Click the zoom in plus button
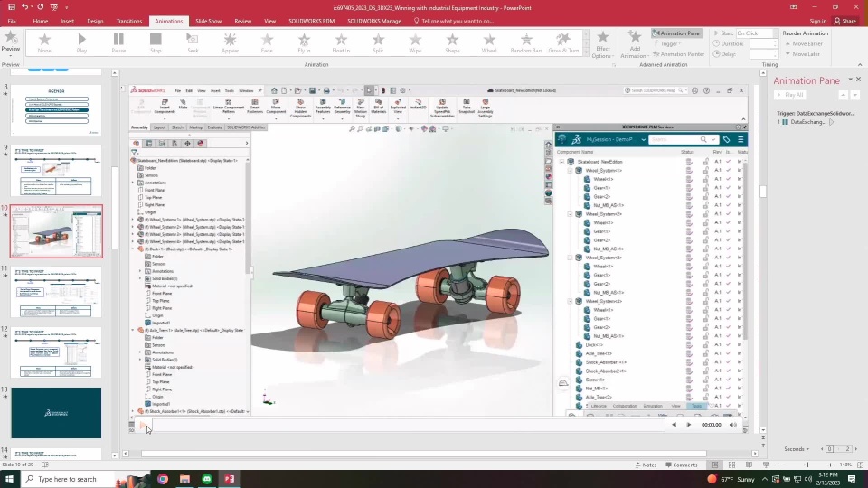This screenshot has height=488, width=868. pyautogui.click(x=830, y=465)
